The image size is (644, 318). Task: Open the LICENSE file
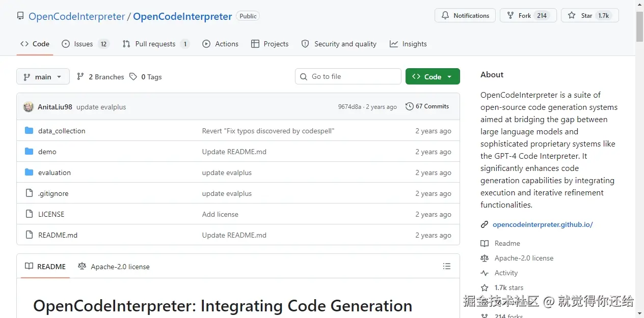point(51,214)
